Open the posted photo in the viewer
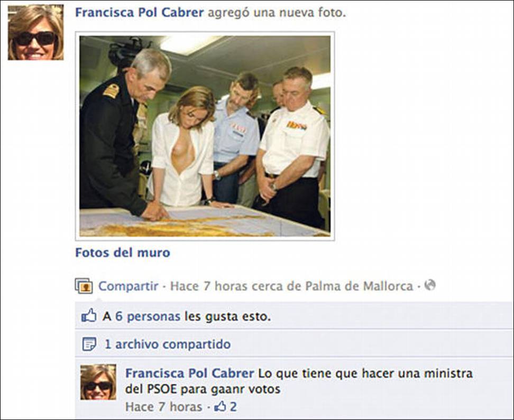The width and height of the screenshot is (514, 420). (x=205, y=136)
